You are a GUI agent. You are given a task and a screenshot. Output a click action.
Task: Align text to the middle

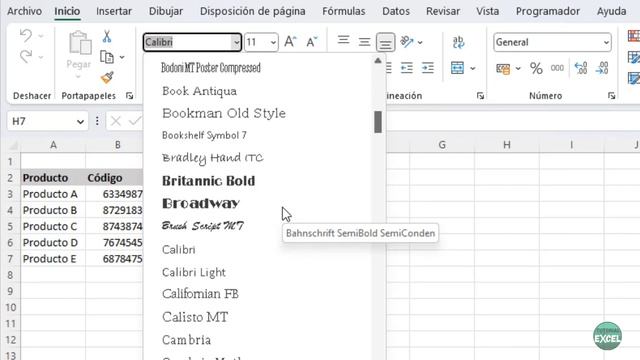point(364,41)
